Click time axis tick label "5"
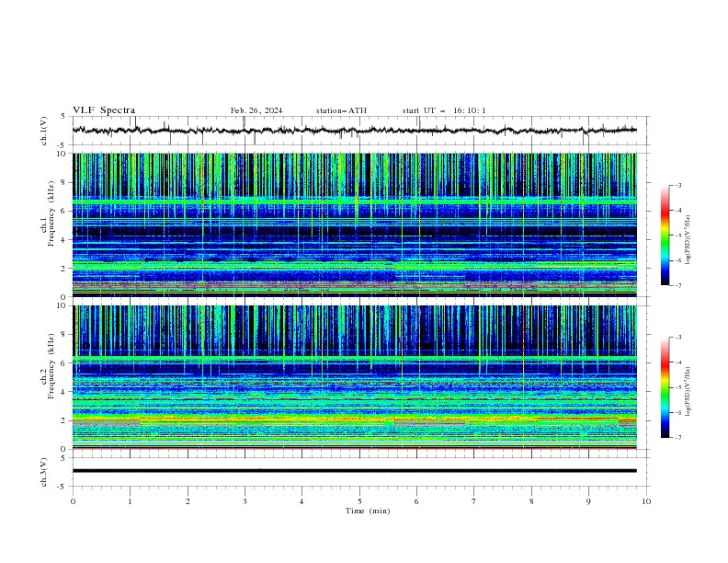Image resolution: width=728 pixels, height=563 pixels. (x=359, y=501)
